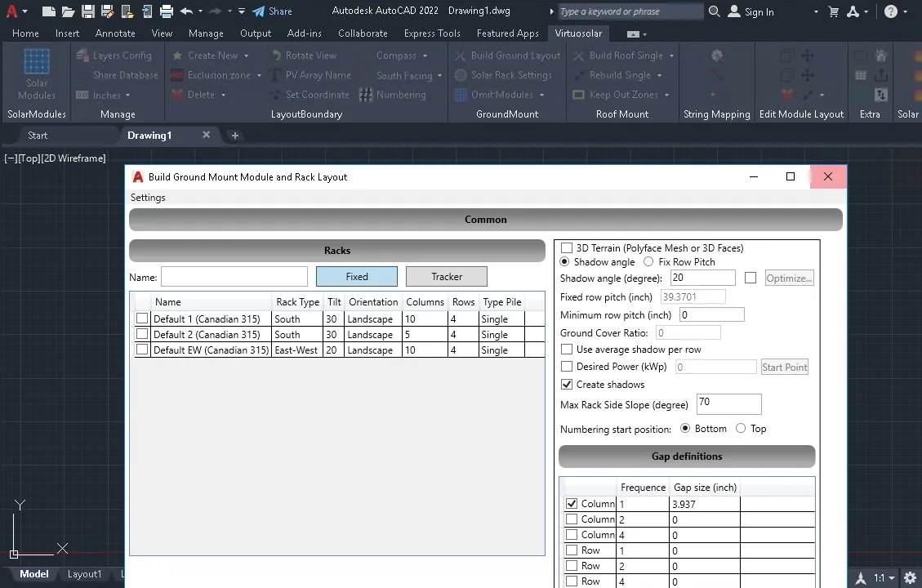922x588 pixels.
Task: Click the Start Point button
Action: (785, 367)
